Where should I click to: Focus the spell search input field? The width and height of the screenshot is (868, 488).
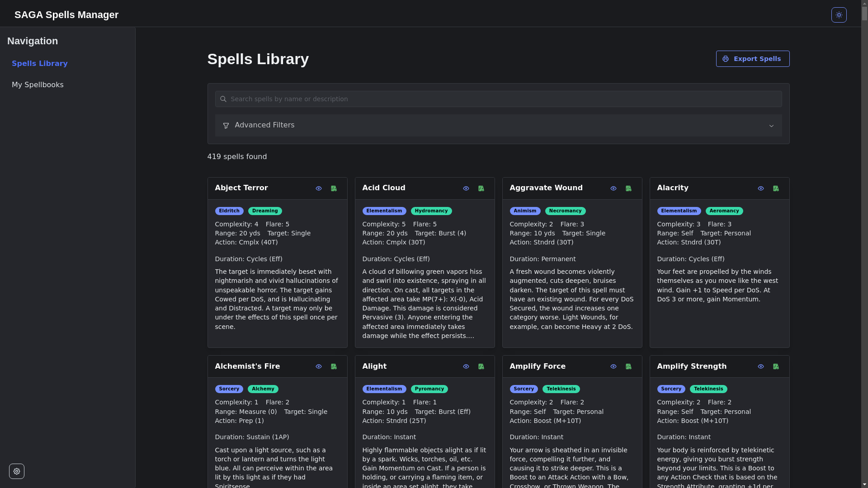[x=498, y=99]
